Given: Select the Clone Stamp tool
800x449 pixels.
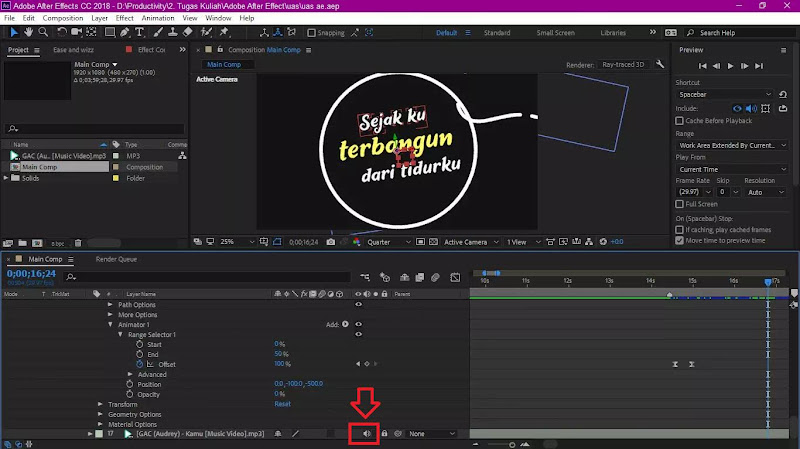Looking at the screenshot, I should (x=173, y=32).
